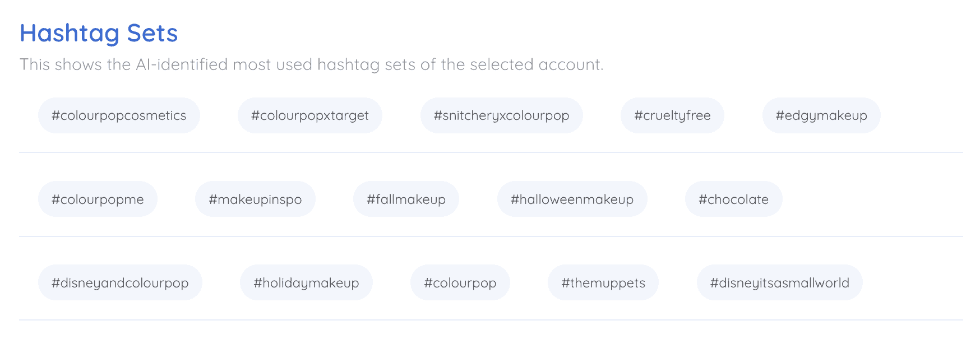Select the #colourpopme hashtag chip
The image size is (980, 353).
(x=98, y=199)
